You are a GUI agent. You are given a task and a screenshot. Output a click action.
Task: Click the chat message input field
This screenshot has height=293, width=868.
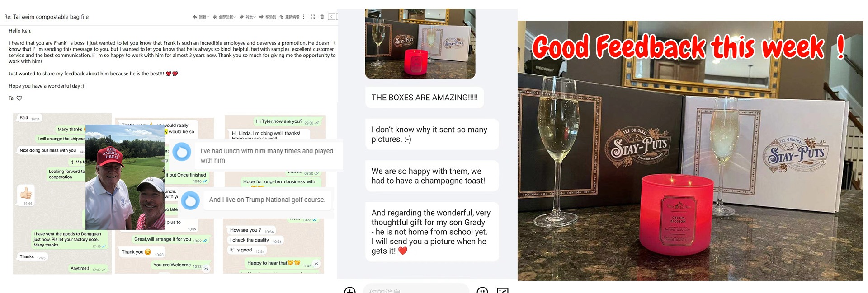(416, 289)
